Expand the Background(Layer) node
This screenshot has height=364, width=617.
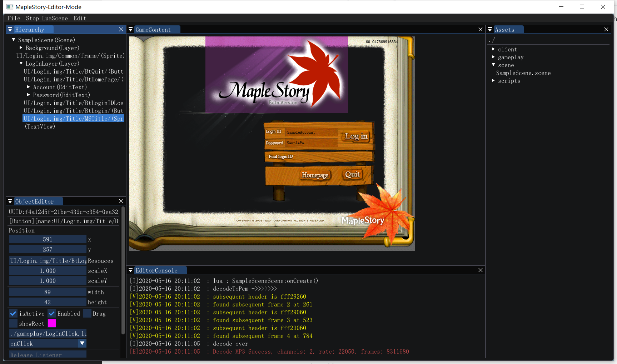(x=21, y=48)
